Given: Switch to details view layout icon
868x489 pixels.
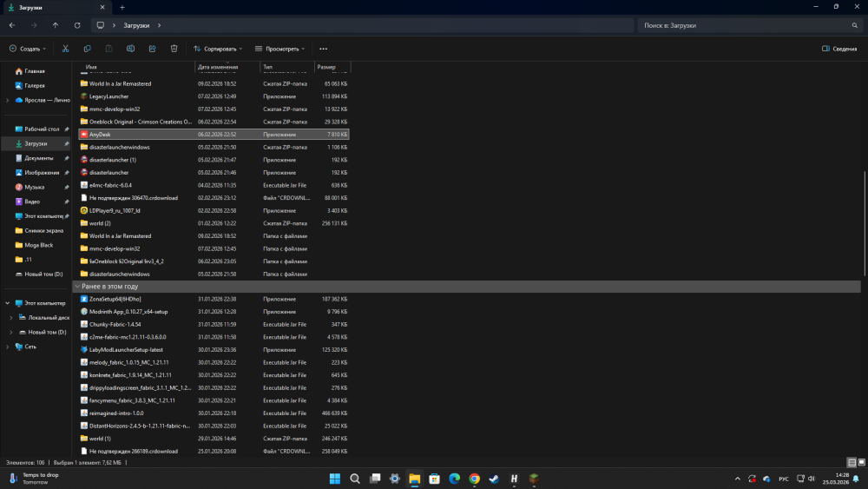Looking at the screenshot, I should click(852, 462).
